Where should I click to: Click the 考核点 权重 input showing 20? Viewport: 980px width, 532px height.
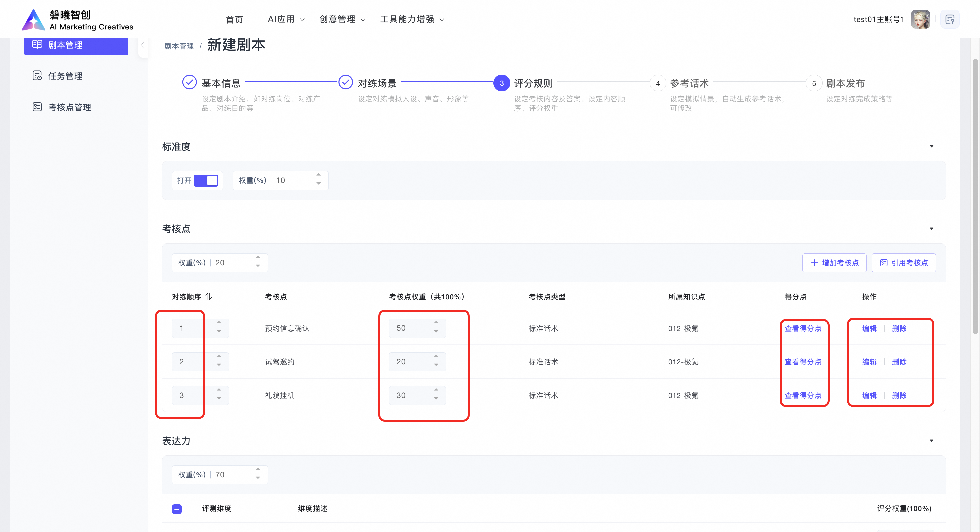220,263
